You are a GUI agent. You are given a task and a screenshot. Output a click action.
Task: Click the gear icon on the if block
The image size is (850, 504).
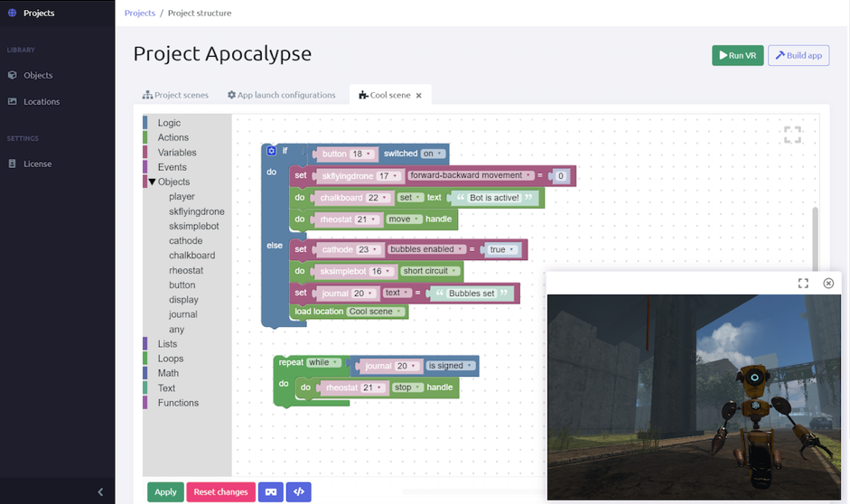[x=271, y=152]
